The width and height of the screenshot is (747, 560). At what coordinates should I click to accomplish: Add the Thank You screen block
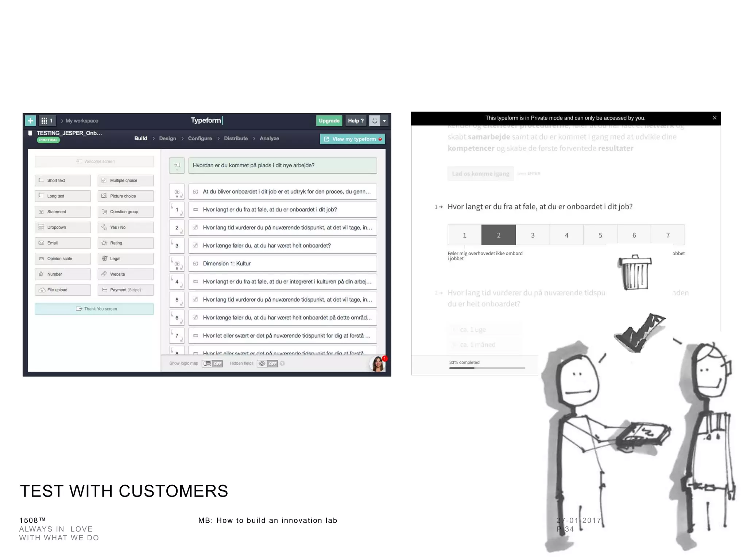tap(94, 309)
